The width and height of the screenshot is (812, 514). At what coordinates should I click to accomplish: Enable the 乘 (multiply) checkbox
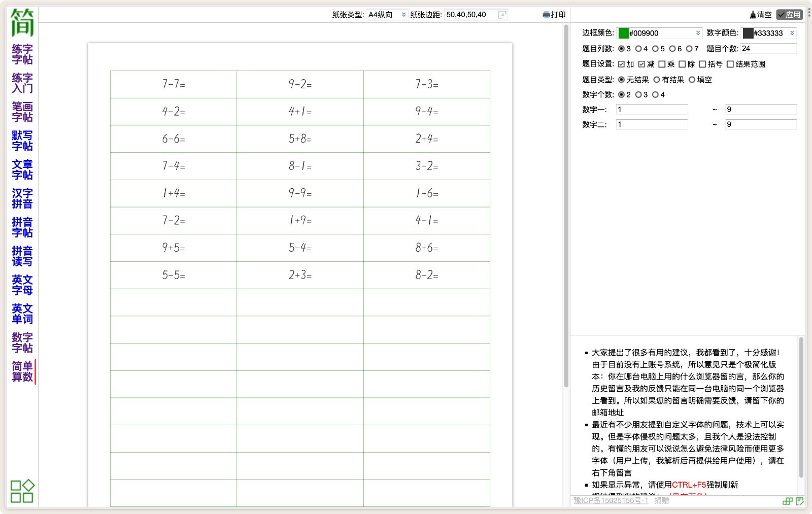pyautogui.click(x=662, y=64)
